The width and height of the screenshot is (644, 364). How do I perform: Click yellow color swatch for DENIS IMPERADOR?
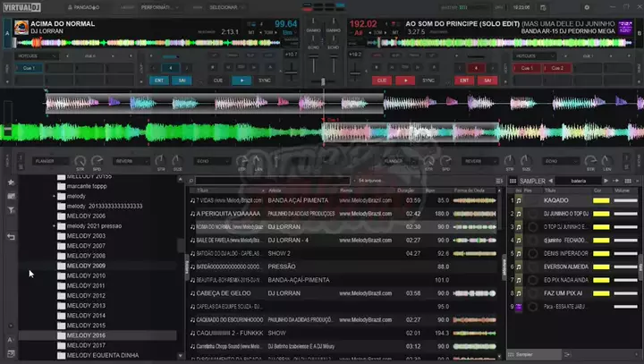pos(601,253)
